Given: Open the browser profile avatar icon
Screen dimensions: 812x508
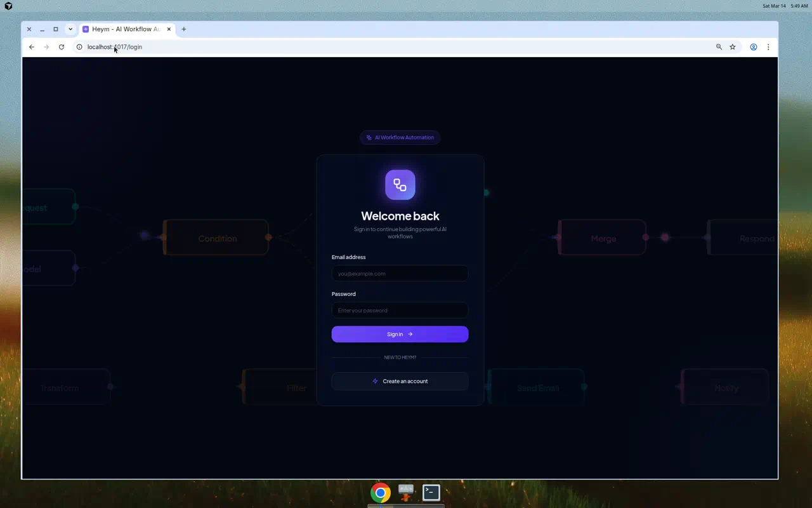Looking at the screenshot, I should [754, 47].
